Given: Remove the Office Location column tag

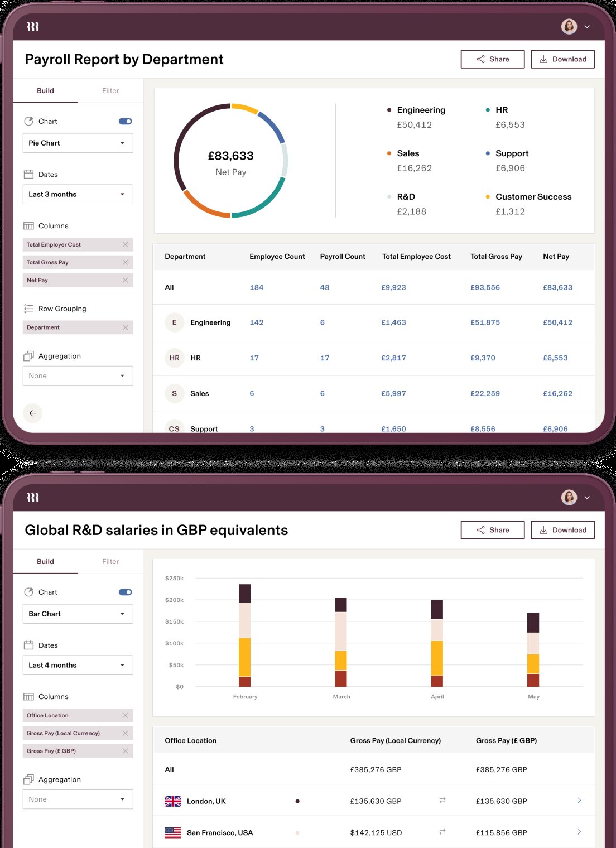Looking at the screenshot, I should click(125, 715).
